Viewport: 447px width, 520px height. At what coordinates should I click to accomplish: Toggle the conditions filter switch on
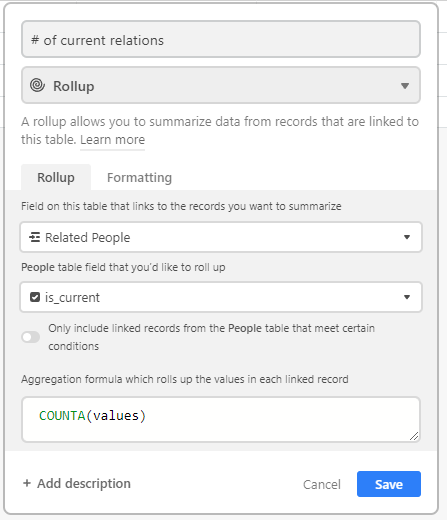coord(31,337)
